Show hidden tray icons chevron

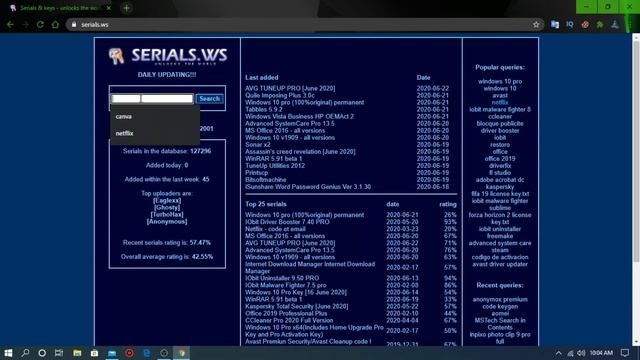pos(558,353)
